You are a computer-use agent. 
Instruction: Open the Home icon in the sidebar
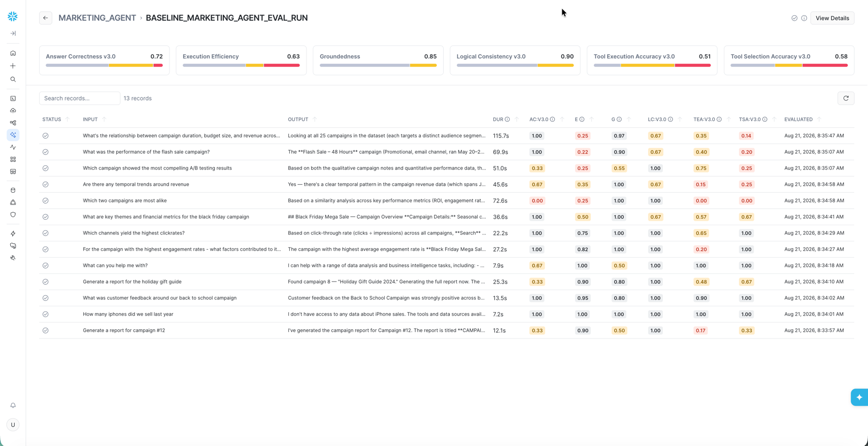tap(13, 53)
